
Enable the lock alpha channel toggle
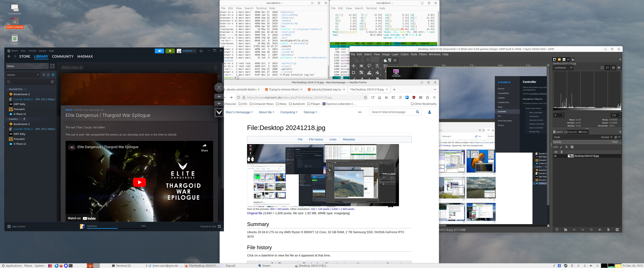[x=572, y=147]
